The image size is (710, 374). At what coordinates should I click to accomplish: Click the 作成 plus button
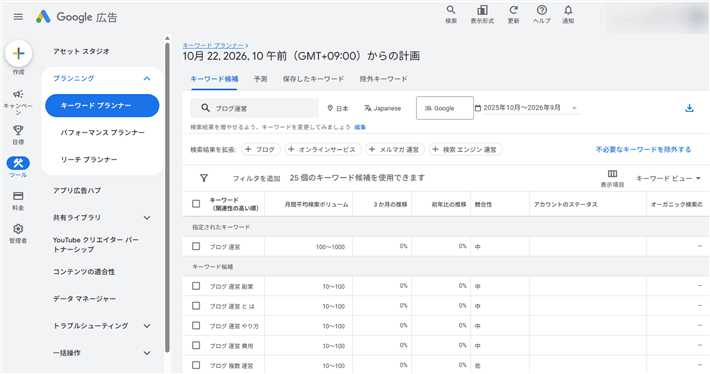19,53
